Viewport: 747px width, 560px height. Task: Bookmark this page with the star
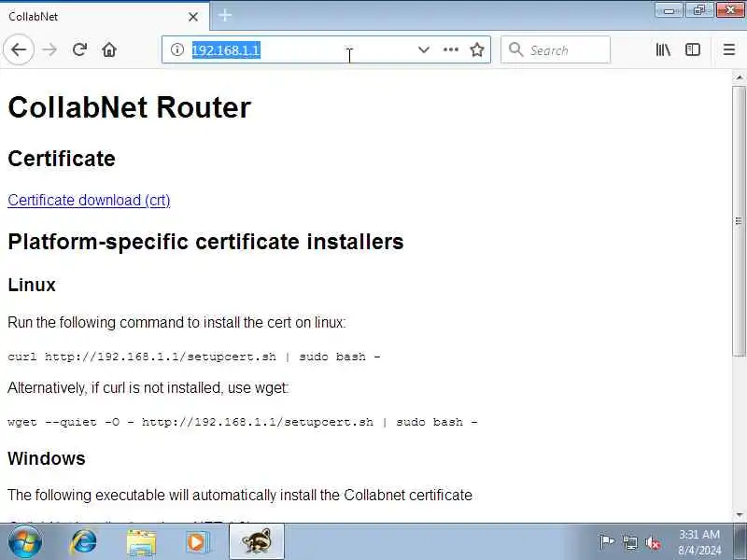477,49
